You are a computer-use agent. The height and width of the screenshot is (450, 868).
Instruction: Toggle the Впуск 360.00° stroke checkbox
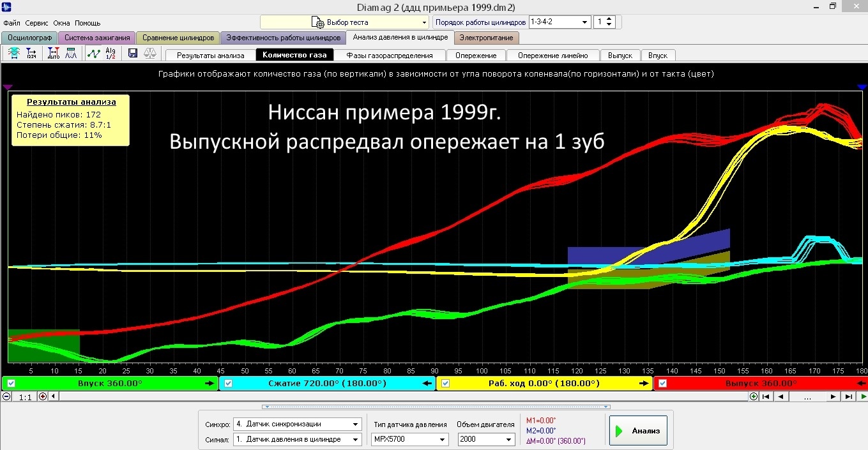(x=11, y=384)
